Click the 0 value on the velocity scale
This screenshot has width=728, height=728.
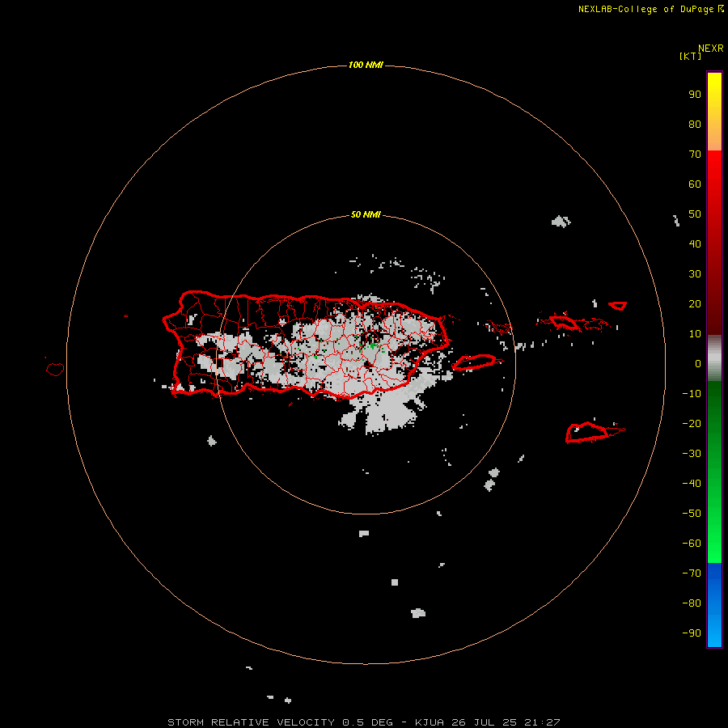tap(698, 364)
